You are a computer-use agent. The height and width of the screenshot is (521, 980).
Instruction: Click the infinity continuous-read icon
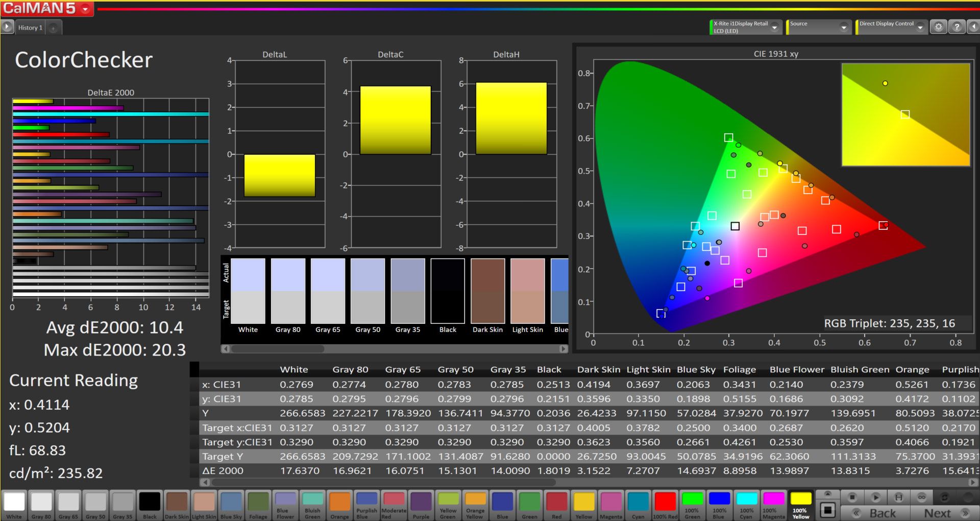click(922, 497)
